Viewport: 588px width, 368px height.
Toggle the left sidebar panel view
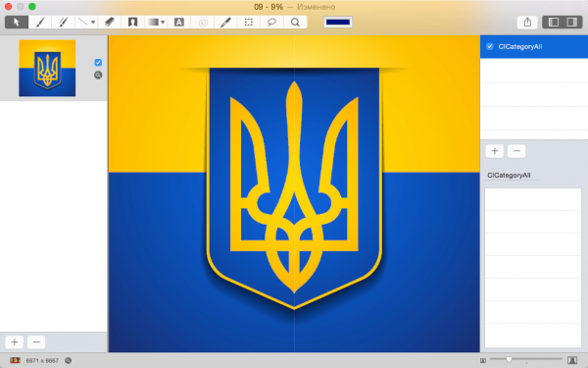554,23
